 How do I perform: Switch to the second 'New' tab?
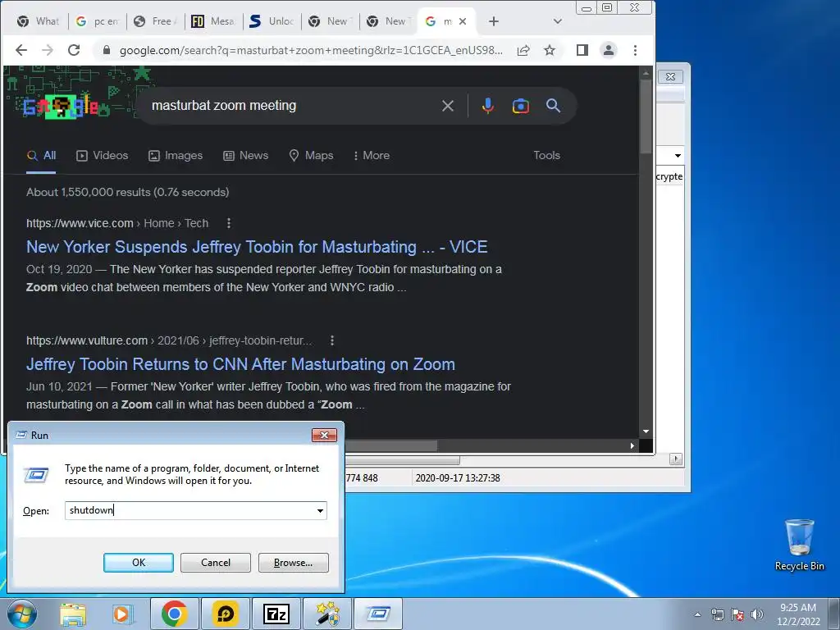coord(388,21)
